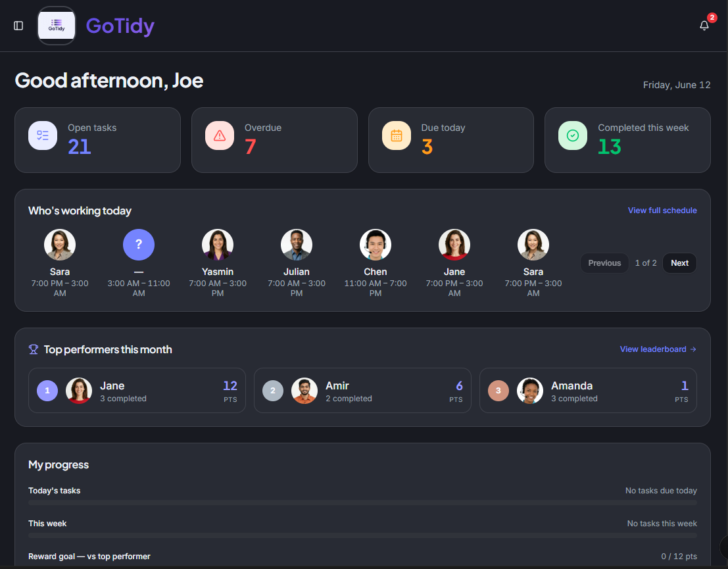
Task: Click 'No tasks due today' text
Action: point(661,491)
